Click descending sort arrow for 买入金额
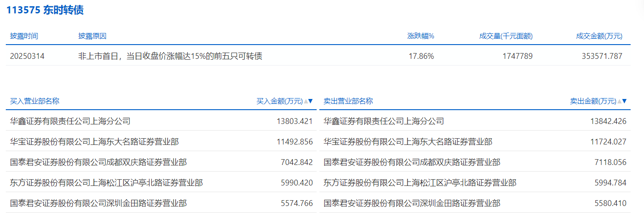Viewport: 644px width, 214px height. tap(311, 101)
